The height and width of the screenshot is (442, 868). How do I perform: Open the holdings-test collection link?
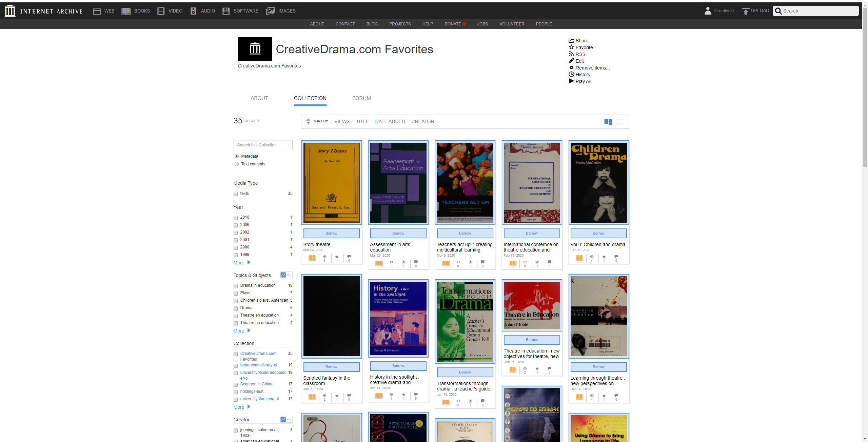click(x=252, y=391)
